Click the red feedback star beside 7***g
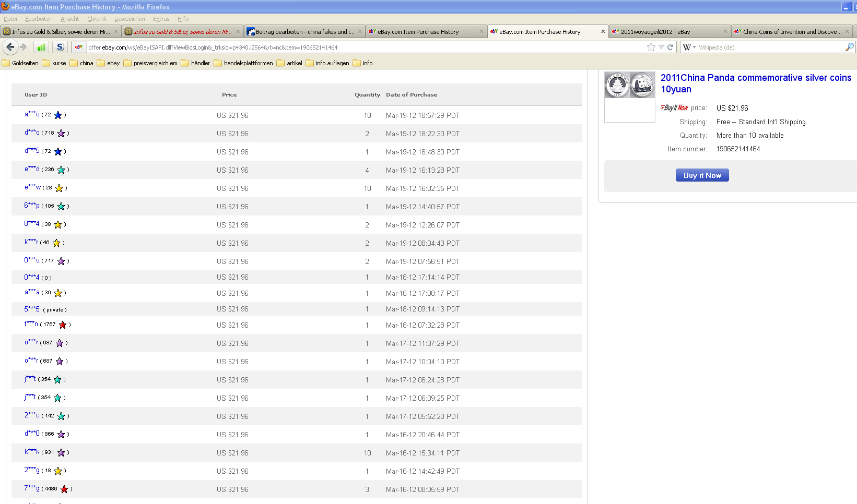Screen dimensions: 857x504 click(x=64, y=489)
